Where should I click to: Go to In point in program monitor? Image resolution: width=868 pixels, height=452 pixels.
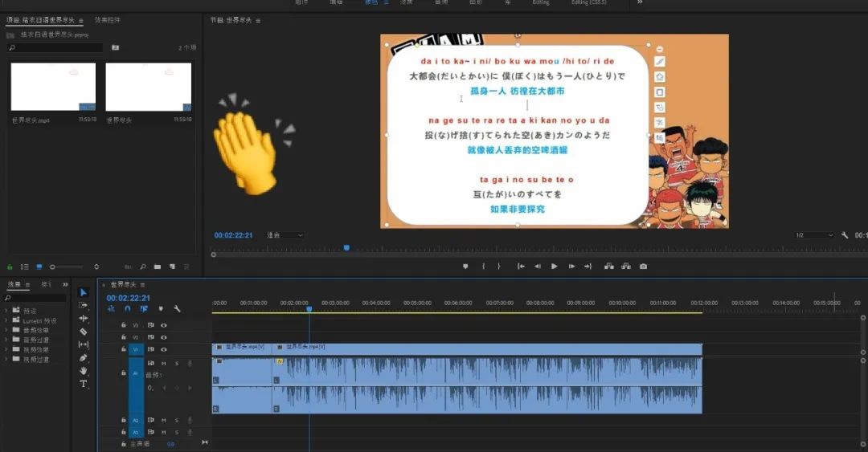coord(521,266)
